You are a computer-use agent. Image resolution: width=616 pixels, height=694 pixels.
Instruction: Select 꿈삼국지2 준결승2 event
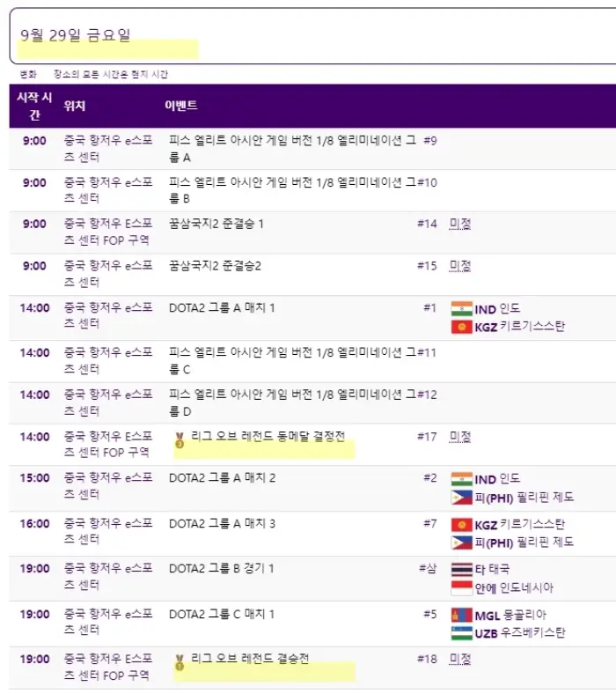click(215, 266)
